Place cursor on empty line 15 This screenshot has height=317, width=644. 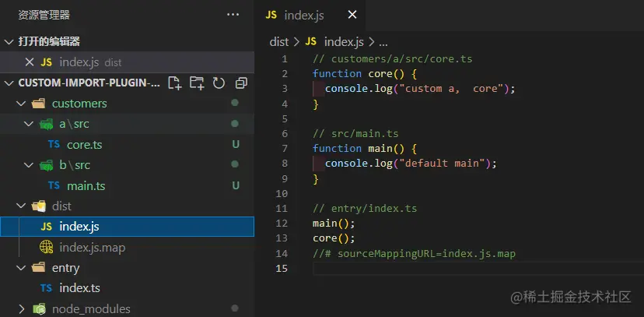click(x=478, y=269)
